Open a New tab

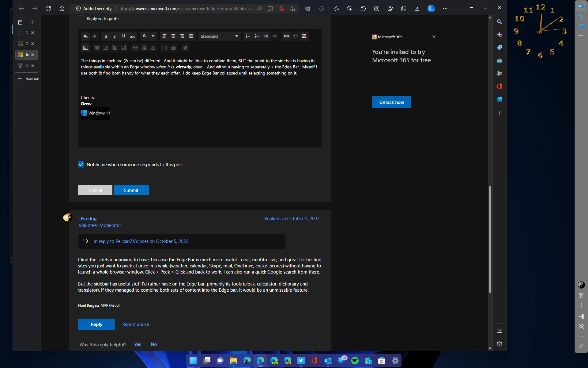pos(28,79)
